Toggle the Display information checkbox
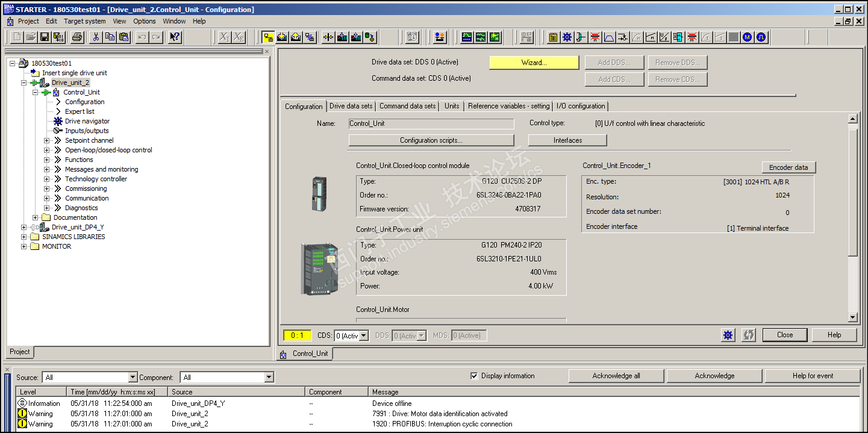Screen dimensions: 868x433 pyautogui.click(x=475, y=376)
